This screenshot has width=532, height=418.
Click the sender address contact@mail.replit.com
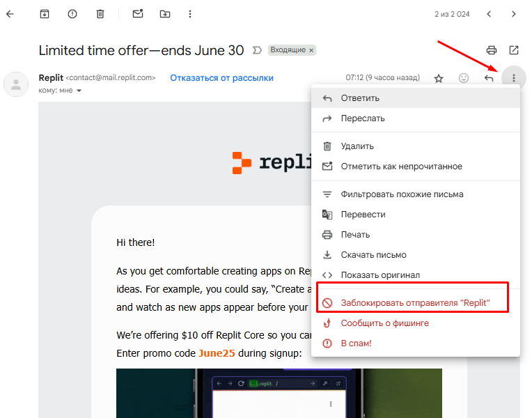pyautogui.click(x=111, y=78)
